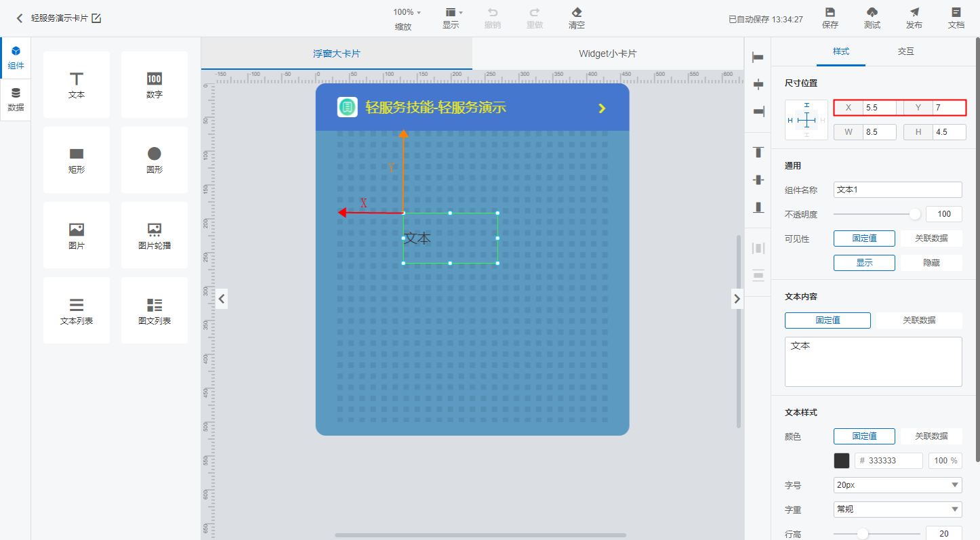Save the card with 保存
The height and width of the screenshot is (540, 980).
point(830,18)
